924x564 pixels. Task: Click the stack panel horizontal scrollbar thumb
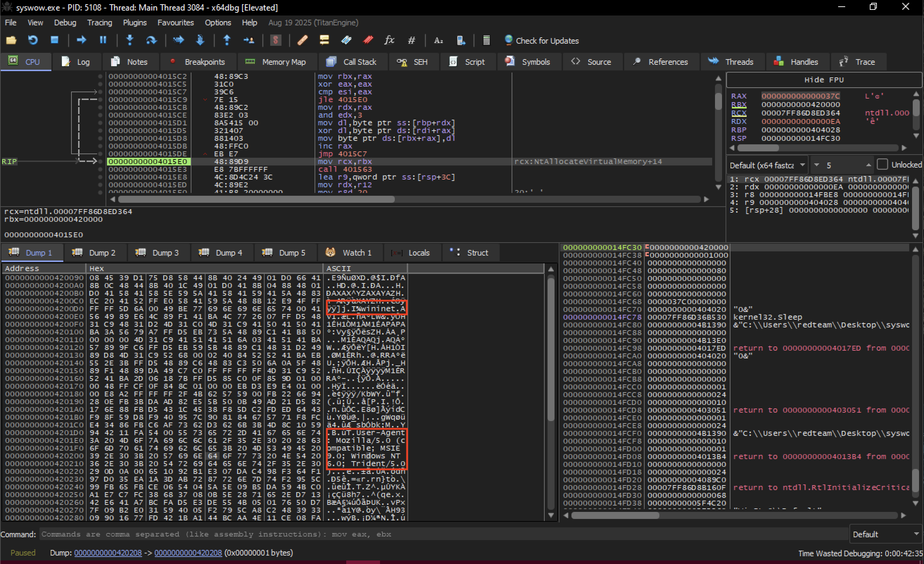(615, 515)
